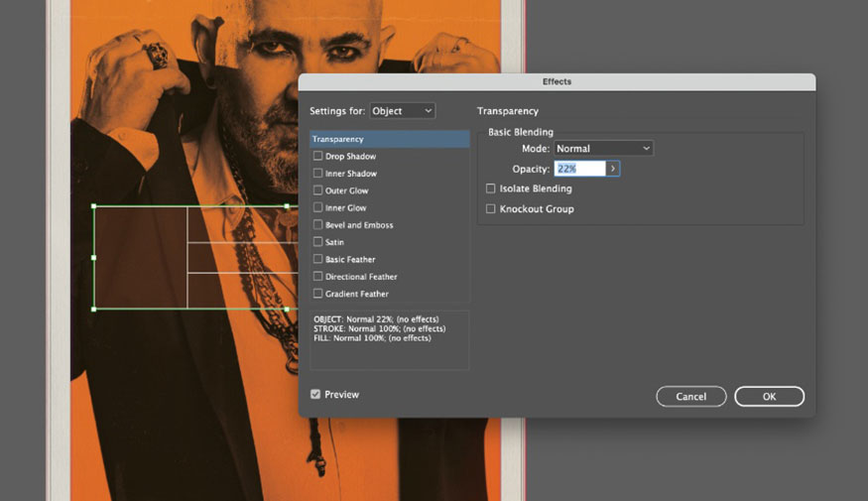Select the Transparency item in effects list
Image resolution: width=868 pixels, height=501 pixels.
tap(390, 139)
